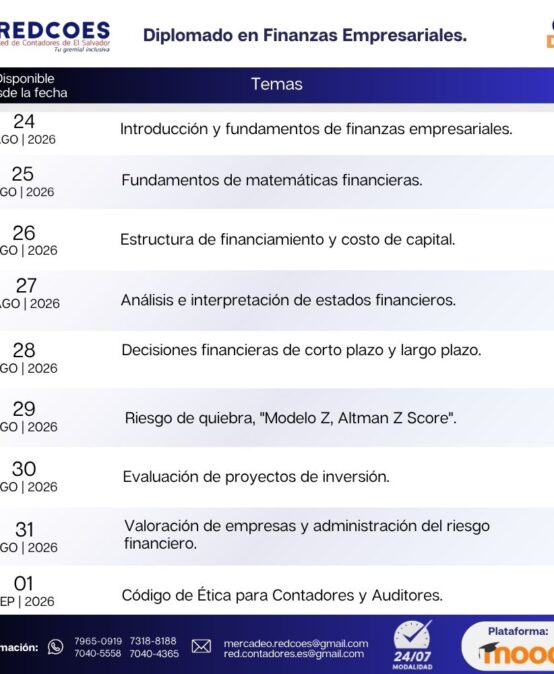Select the Introducción y fundamentos topic row
The height and width of the screenshot is (674, 554).
click(x=277, y=129)
